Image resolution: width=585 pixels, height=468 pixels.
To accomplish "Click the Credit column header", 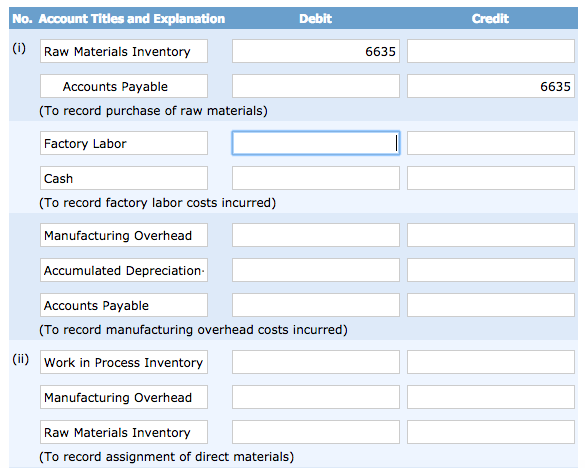I will (x=490, y=19).
